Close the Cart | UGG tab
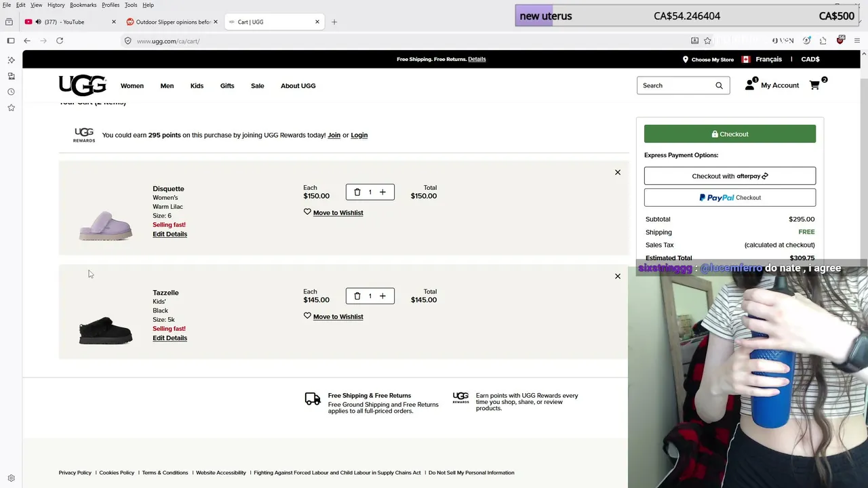This screenshot has width=868, height=488. pyautogui.click(x=317, y=22)
